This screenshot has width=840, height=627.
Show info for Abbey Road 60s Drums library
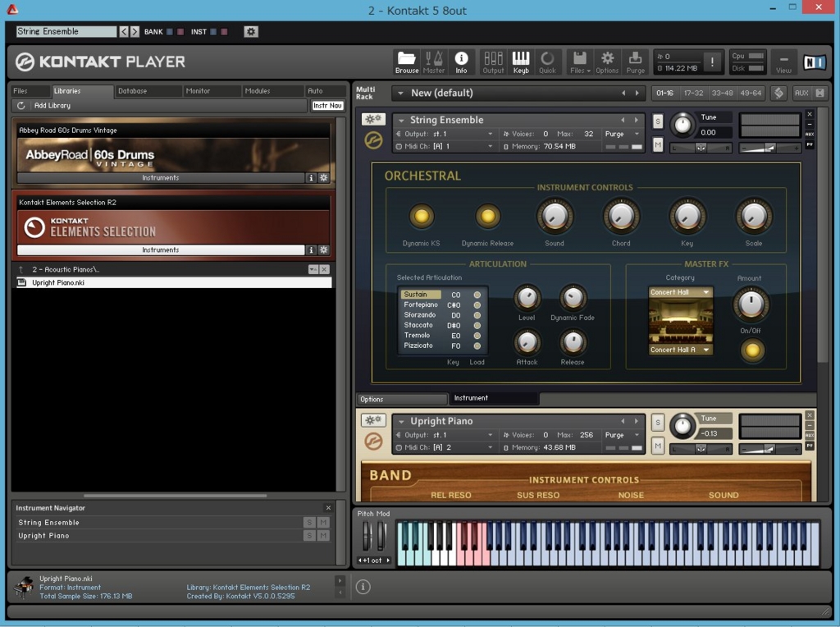tap(311, 178)
